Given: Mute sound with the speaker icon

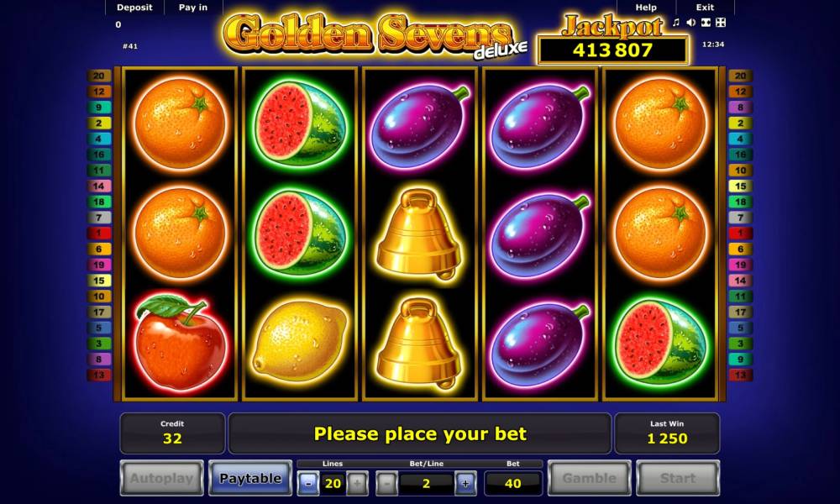Looking at the screenshot, I should coord(691,22).
